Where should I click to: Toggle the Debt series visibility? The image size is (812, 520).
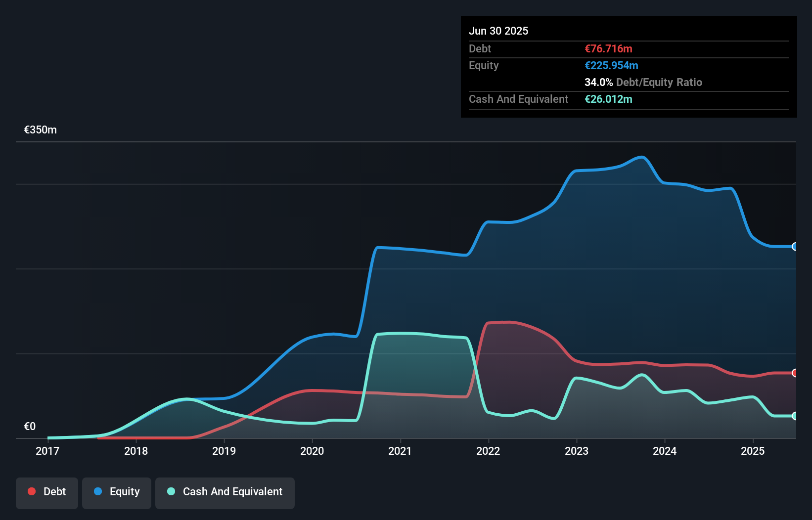pyautogui.click(x=47, y=492)
